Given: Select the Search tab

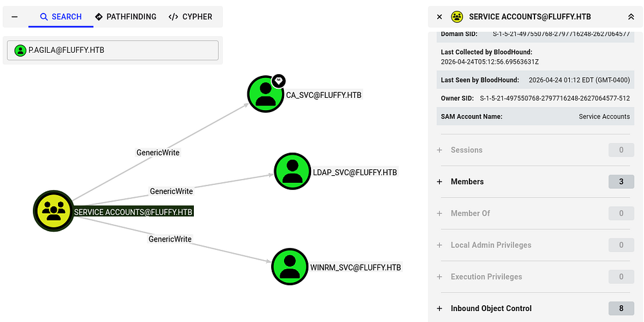Looking at the screenshot, I should pyautogui.click(x=61, y=17).
